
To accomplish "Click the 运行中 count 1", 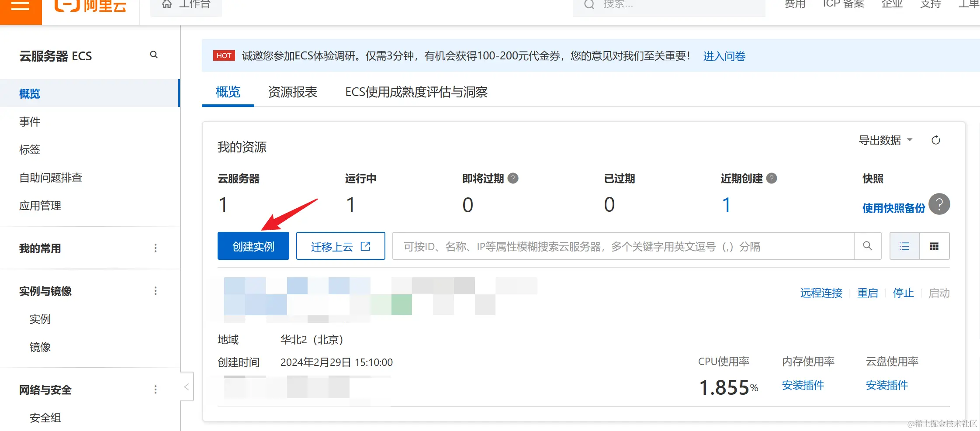I will (x=350, y=205).
